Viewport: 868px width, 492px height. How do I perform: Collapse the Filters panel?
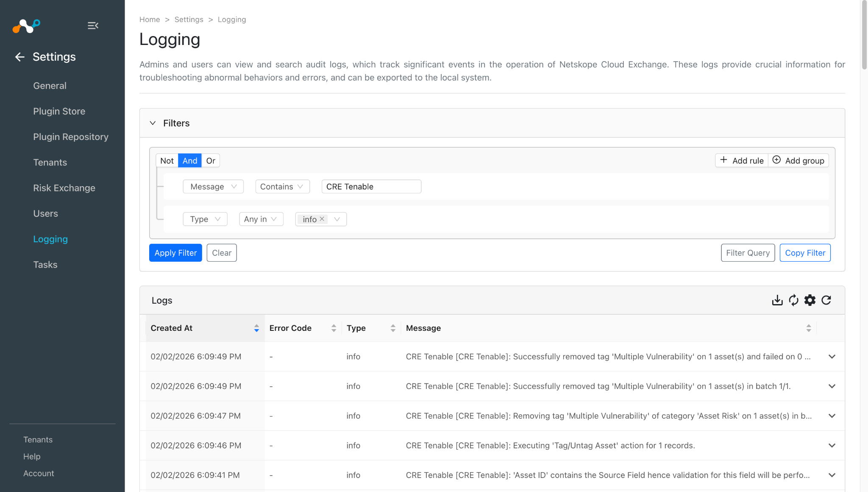[153, 123]
